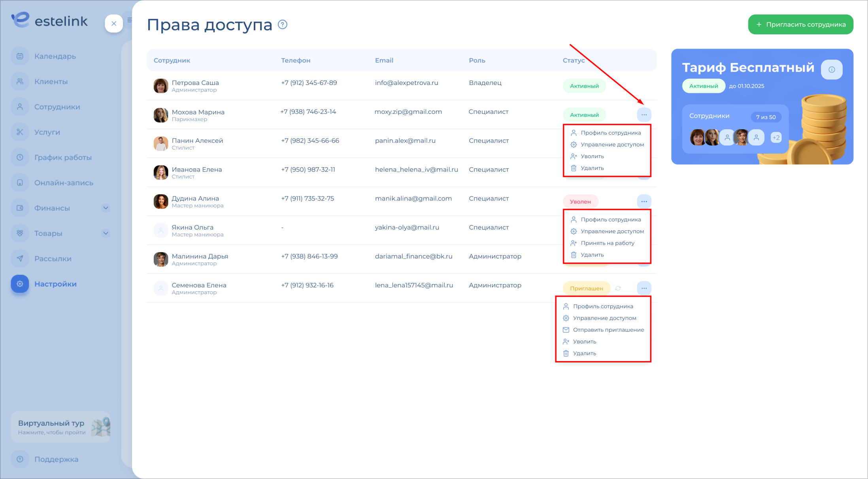Close the sidebar with X button
This screenshot has height=479, width=868.
tap(114, 24)
